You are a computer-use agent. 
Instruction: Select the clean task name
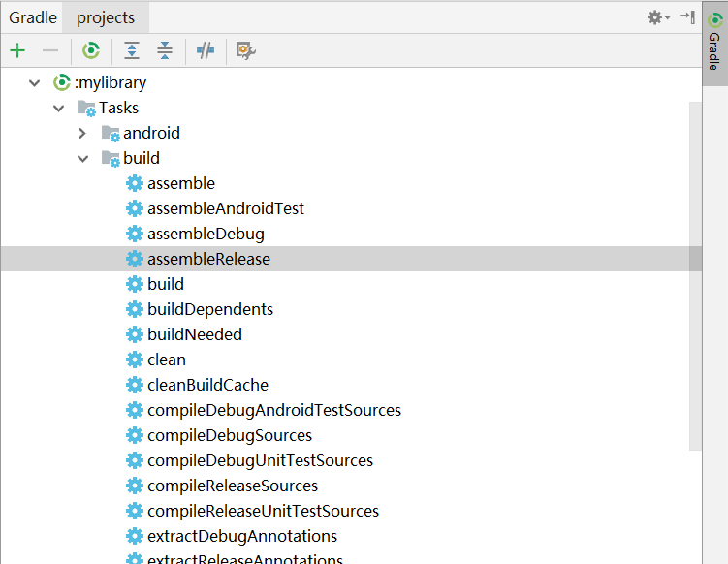(167, 360)
